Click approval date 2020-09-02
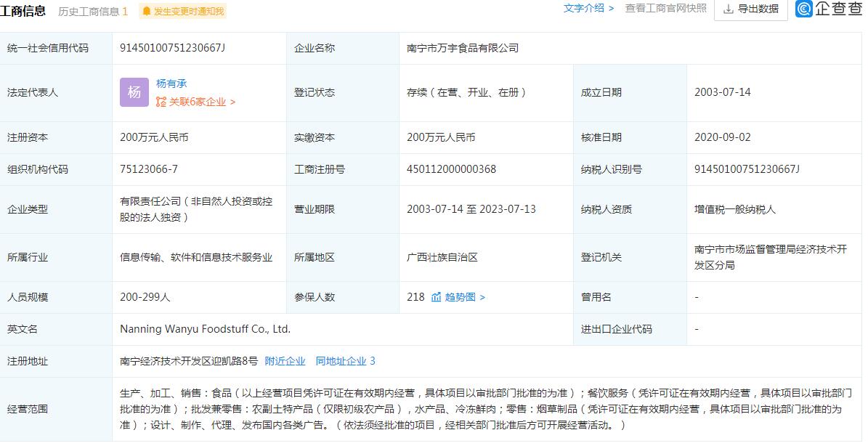Image resolution: width=868 pixels, height=446 pixels. click(723, 137)
